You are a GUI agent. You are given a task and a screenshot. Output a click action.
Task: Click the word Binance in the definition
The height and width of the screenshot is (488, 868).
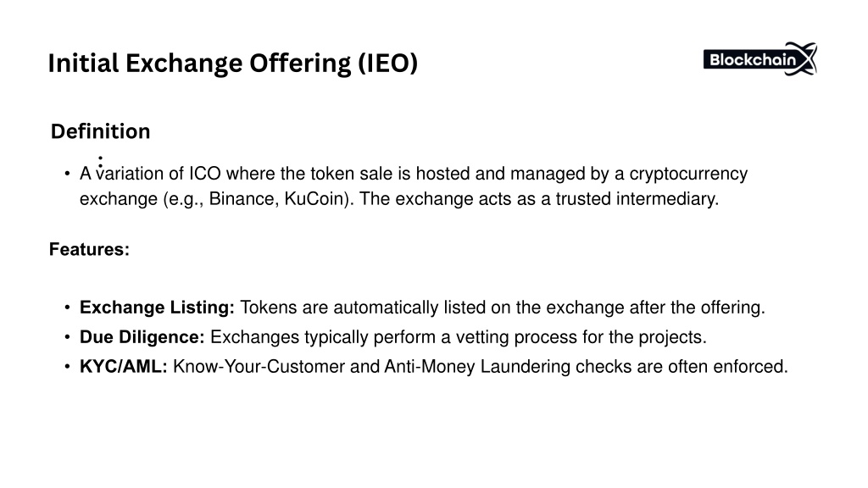241,198
